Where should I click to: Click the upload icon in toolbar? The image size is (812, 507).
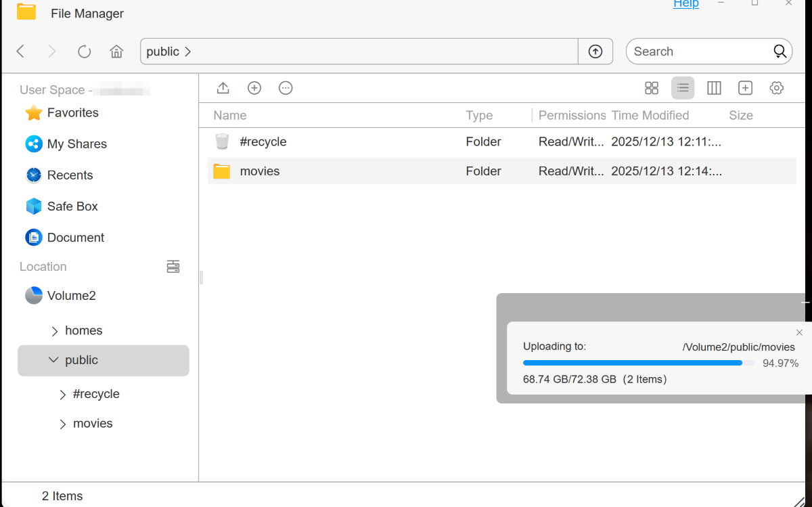pos(223,88)
